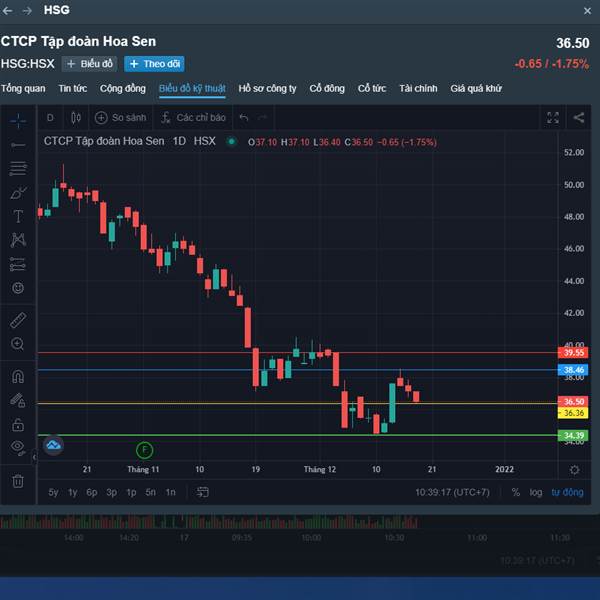The width and height of the screenshot is (600, 600).
Task: Select the blue 38.46 price line label
Action: click(573, 370)
